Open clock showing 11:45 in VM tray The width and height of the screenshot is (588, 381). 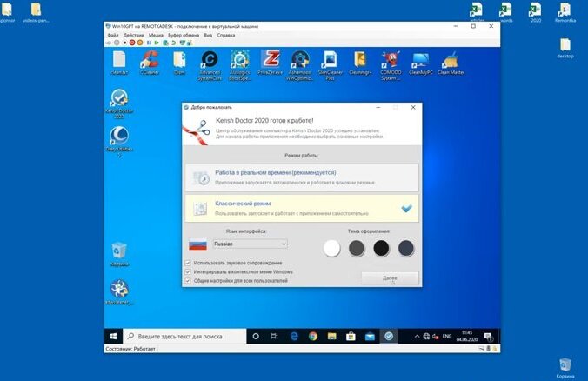467,336
